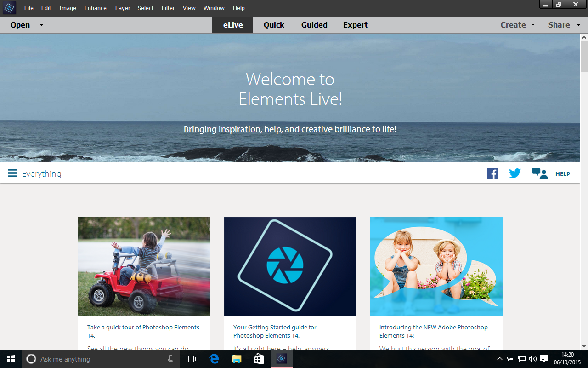Open the Window menu
The width and height of the screenshot is (588, 368).
tap(214, 8)
